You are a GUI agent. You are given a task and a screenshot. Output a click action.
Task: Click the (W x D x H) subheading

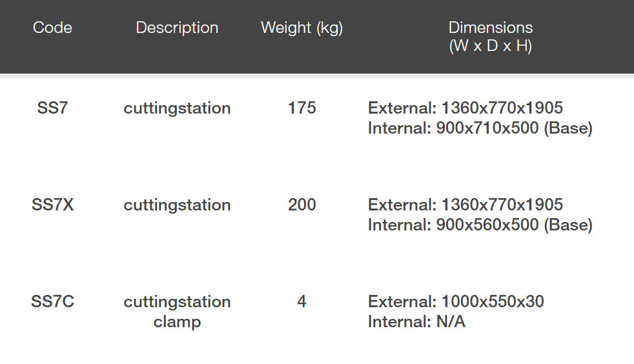click(x=491, y=46)
